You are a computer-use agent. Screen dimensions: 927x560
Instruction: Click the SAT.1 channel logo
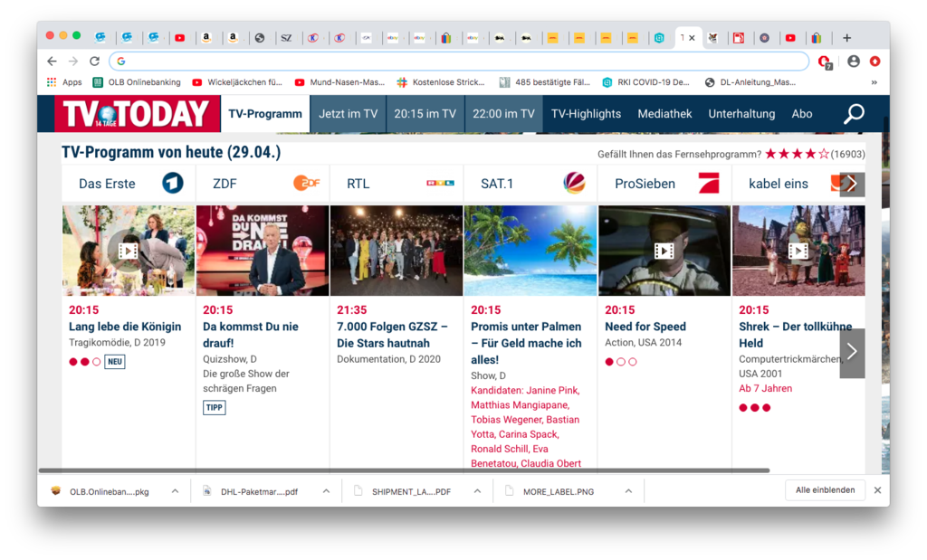click(x=574, y=183)
